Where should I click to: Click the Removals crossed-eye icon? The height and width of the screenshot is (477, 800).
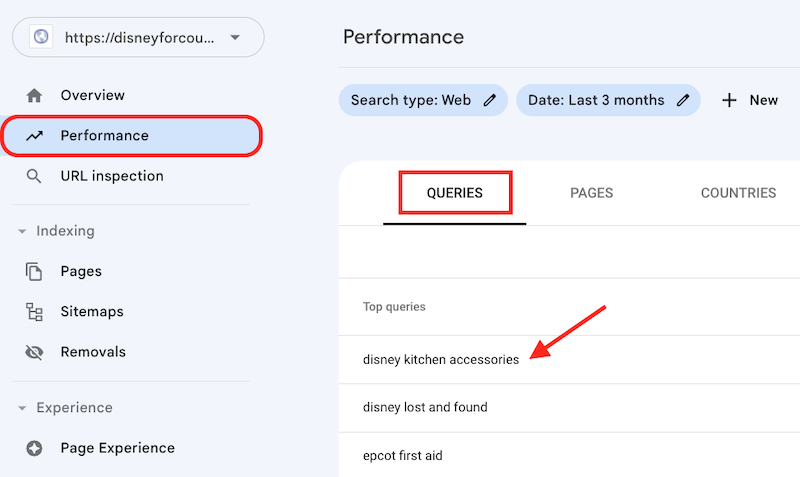coord(35,352)
